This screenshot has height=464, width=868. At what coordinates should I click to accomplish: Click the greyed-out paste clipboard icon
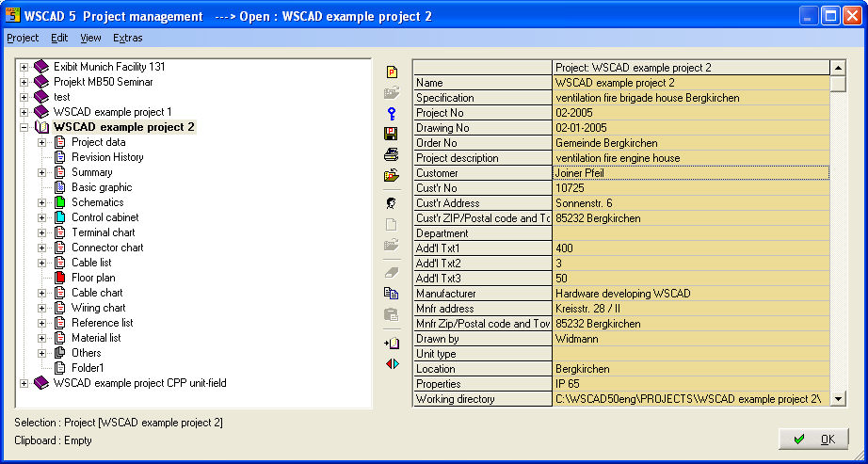[x=392, y=314]
